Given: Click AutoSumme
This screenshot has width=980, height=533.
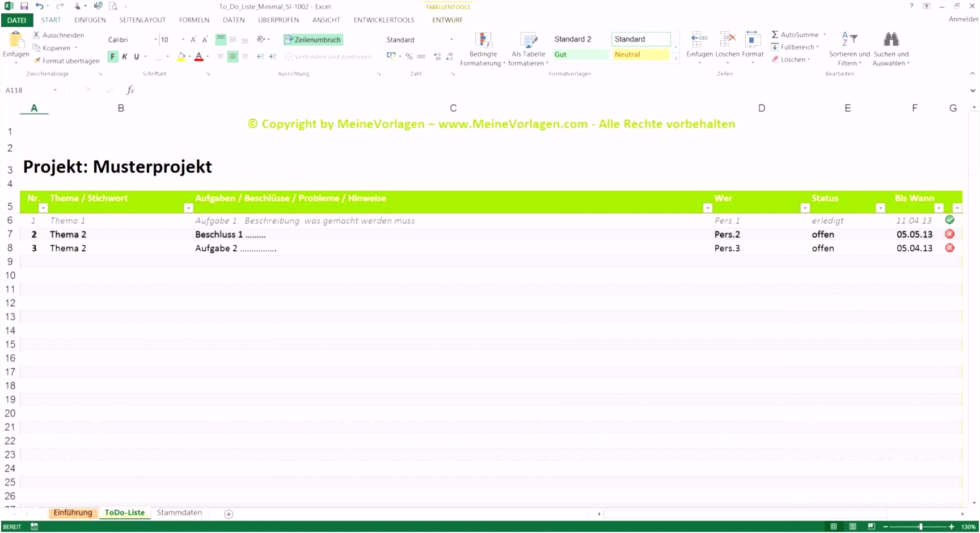Looking at the screenshot, I should (x=795, y=35).
